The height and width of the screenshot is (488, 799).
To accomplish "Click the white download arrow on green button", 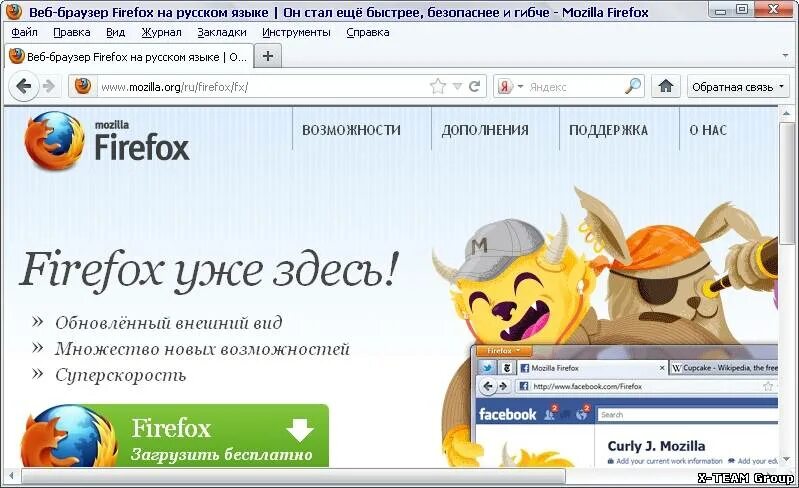I will point(300,430).
